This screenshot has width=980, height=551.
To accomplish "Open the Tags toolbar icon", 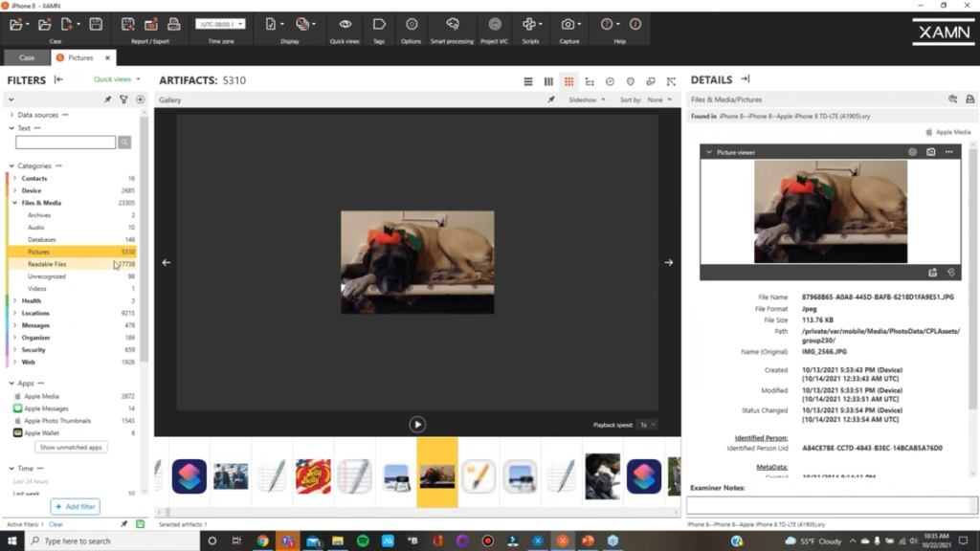I will tap(379, 24).
